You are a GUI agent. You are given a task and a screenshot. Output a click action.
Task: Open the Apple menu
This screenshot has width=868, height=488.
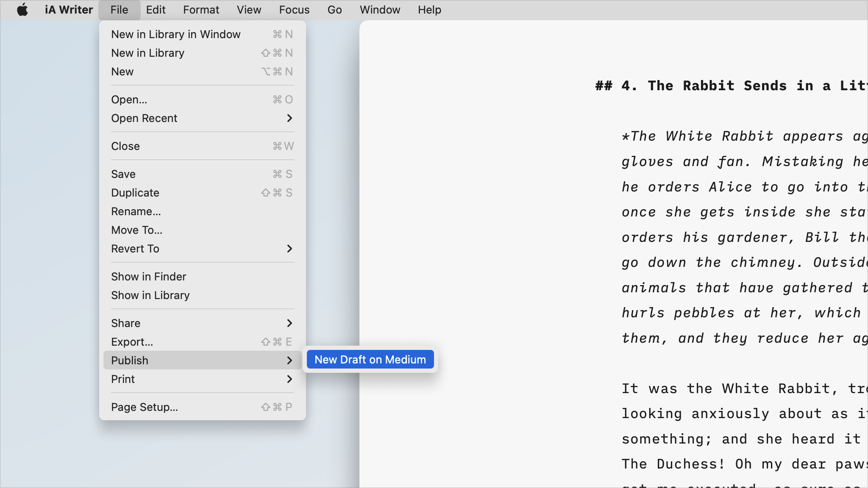(22, 10)
